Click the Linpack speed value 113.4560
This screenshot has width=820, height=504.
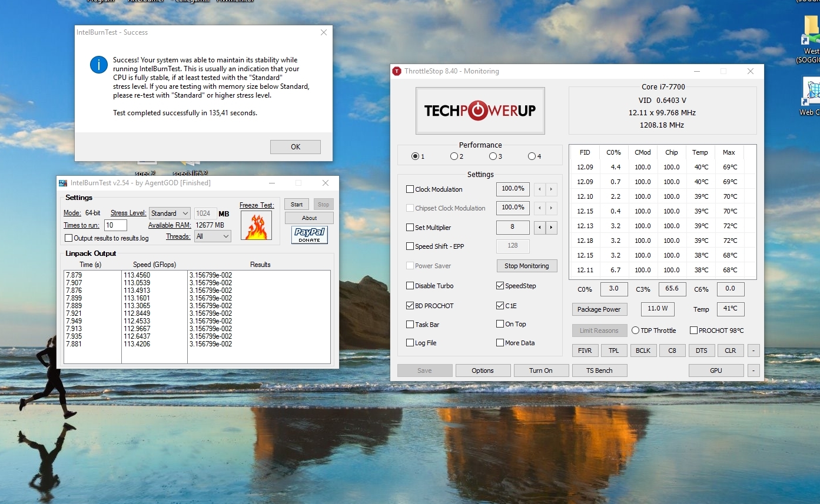pyautogui.click(x=137, y=275)
